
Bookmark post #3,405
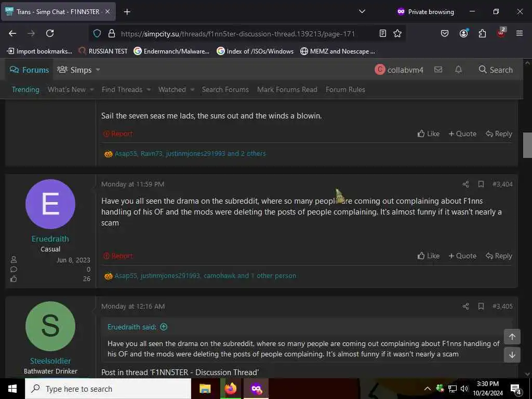481,307
